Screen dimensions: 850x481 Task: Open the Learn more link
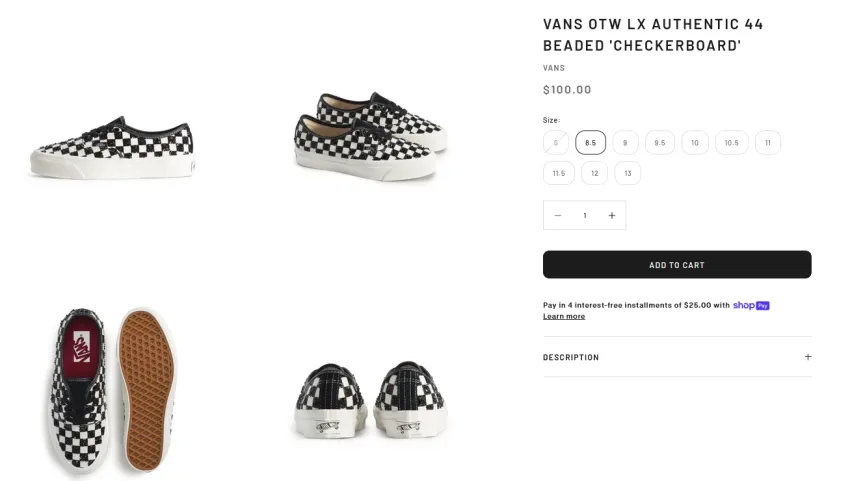point(564,316)
